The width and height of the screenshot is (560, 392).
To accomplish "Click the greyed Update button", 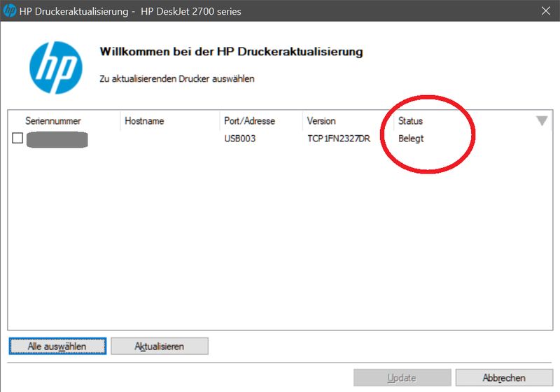I will pyautogui.click(x=402, y=378).
